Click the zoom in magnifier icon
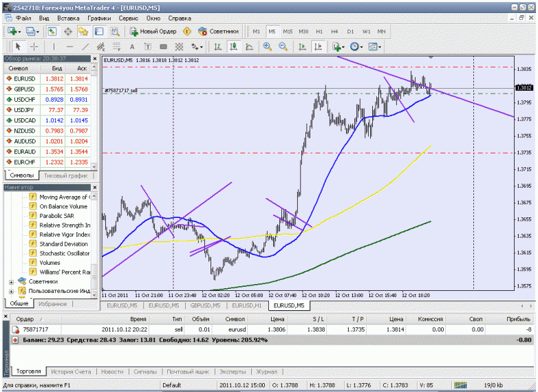This screenshot has height=392, width=538. click(x=266, y=47)
